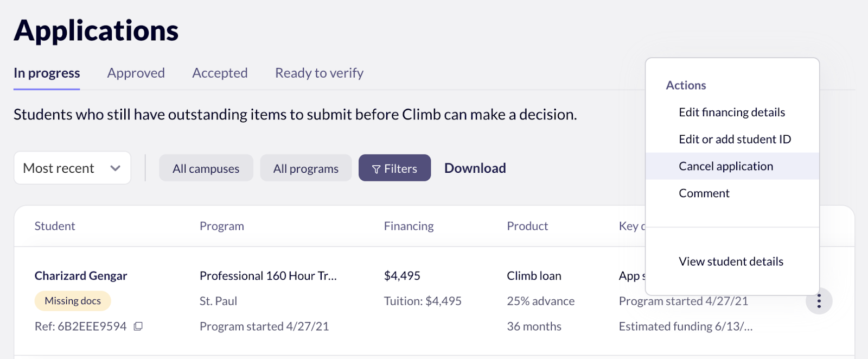Switch to the Accepted tab

click(220, 73)
